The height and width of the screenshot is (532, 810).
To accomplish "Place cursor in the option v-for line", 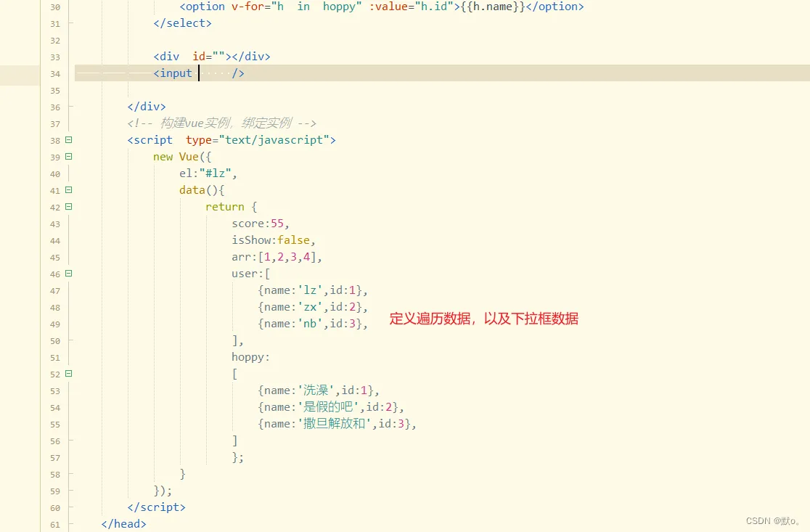I will pos(381,7).
